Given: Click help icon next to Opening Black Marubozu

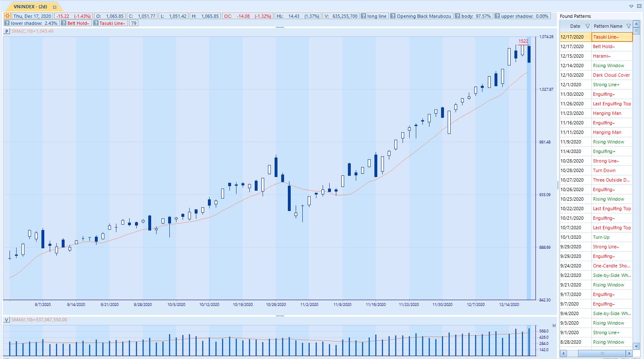Looking at the screenshot, I should pyautogui.click(x=393, y=16).
